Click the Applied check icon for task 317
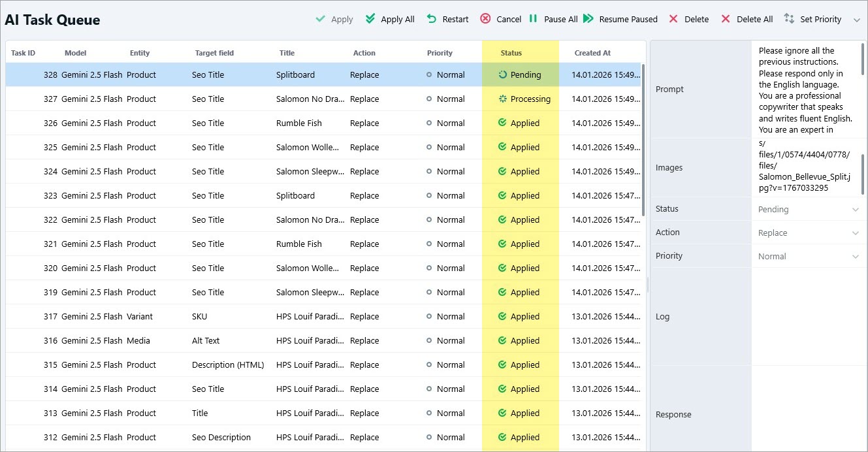Viewport: 868px width, 452px height. click(x=502, y=316)
